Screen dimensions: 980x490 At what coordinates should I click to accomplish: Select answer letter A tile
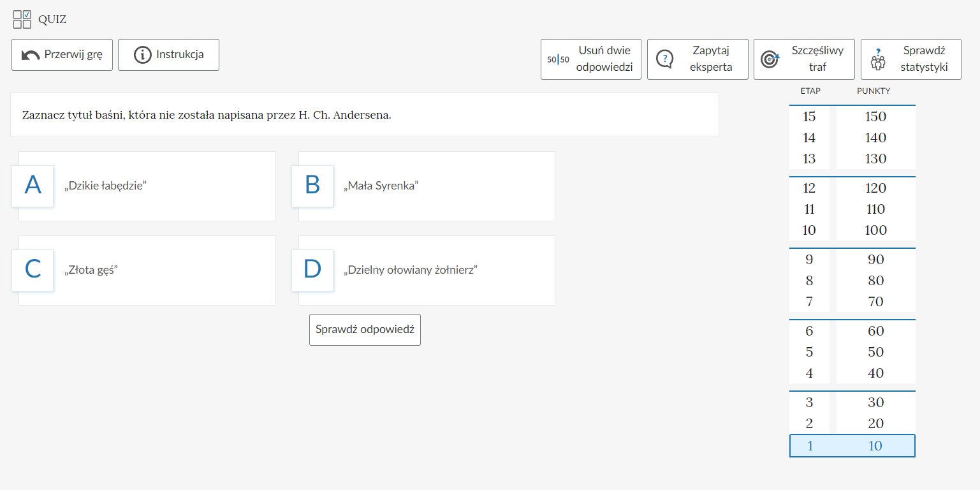pyautogui.click(x=33, y=186)
